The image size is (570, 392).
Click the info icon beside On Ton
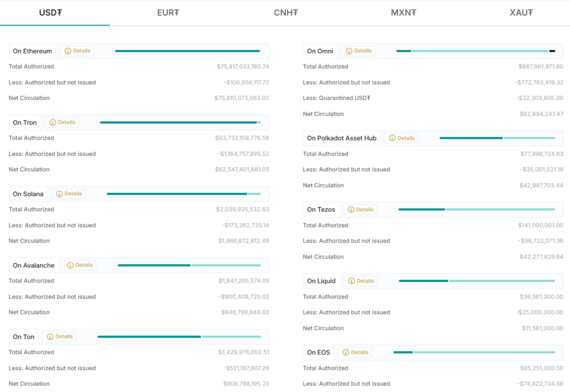(x=50, y=337)
